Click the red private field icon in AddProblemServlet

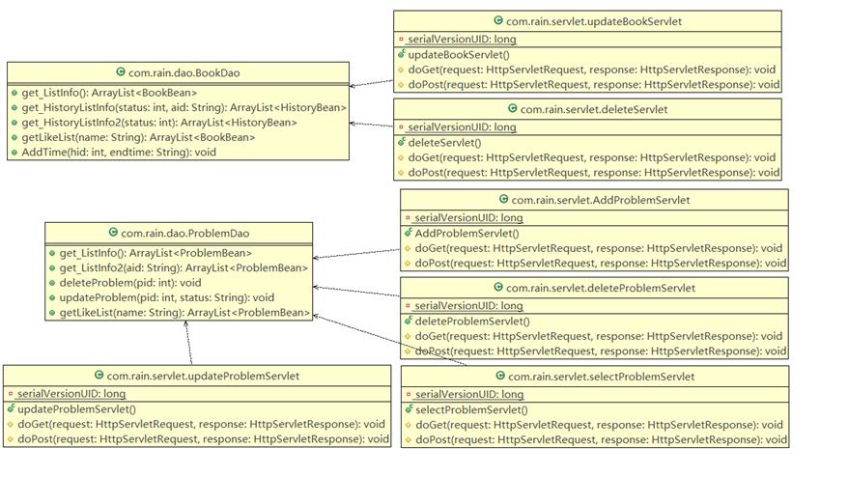[408, 217]
